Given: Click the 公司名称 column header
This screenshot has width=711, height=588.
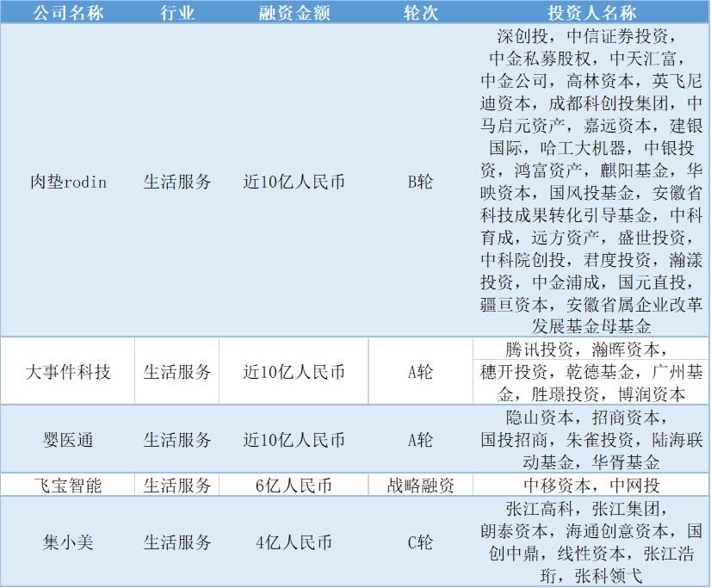Looking at the screenshot, I should pyautogui.click(x=68, y=13).
